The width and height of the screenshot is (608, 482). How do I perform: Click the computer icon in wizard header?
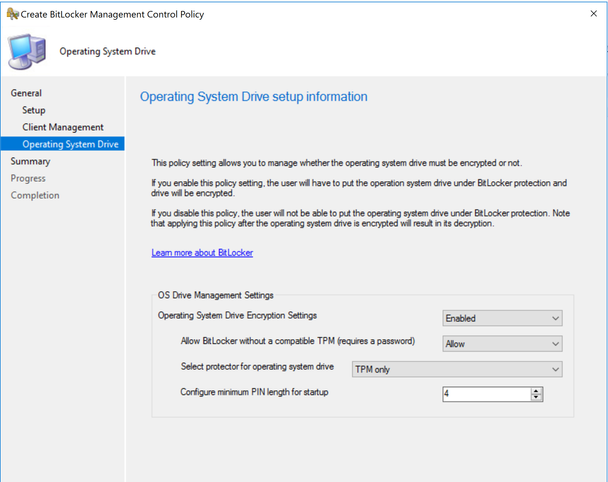pos(27,52)
